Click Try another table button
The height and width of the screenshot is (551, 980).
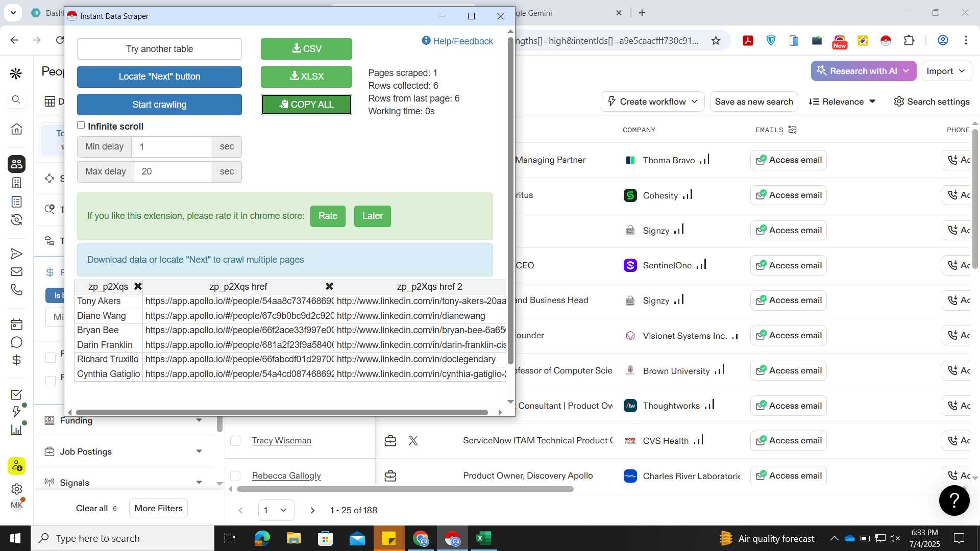tap(159, 49)
